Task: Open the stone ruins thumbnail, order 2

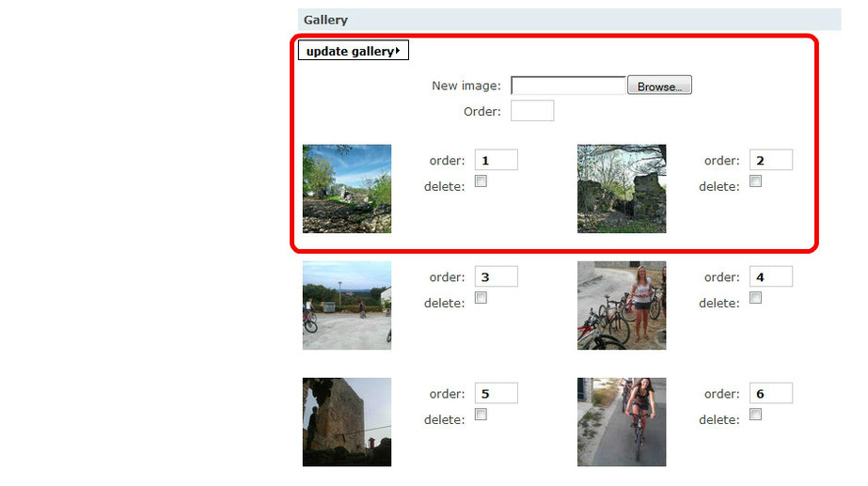Action: 622,189
